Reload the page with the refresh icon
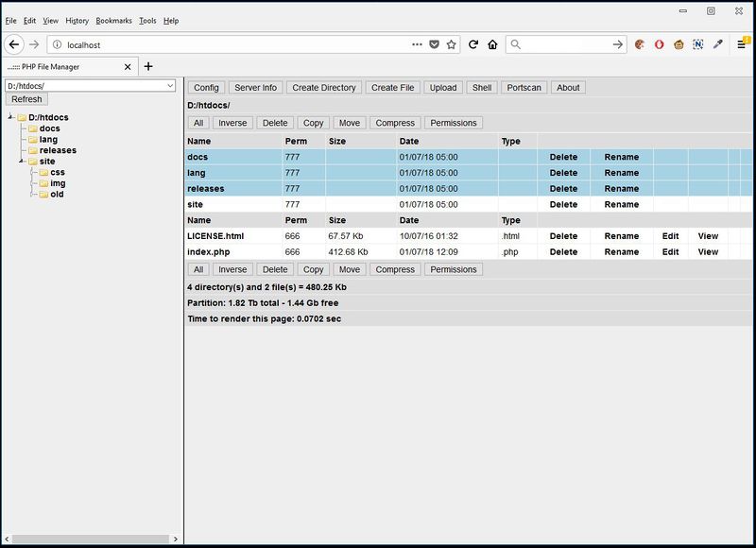The width and height of the screenshot is (756, 548). click(473, 44)
